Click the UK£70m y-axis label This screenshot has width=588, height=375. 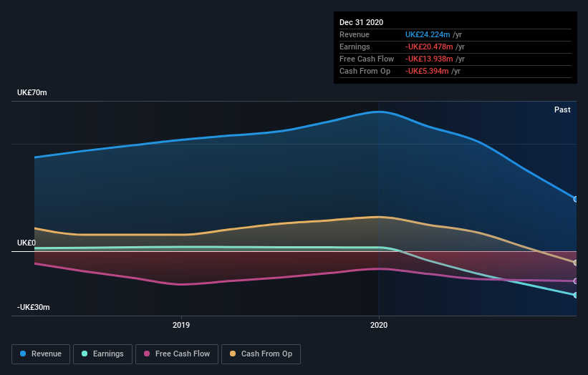pos(32,92)
